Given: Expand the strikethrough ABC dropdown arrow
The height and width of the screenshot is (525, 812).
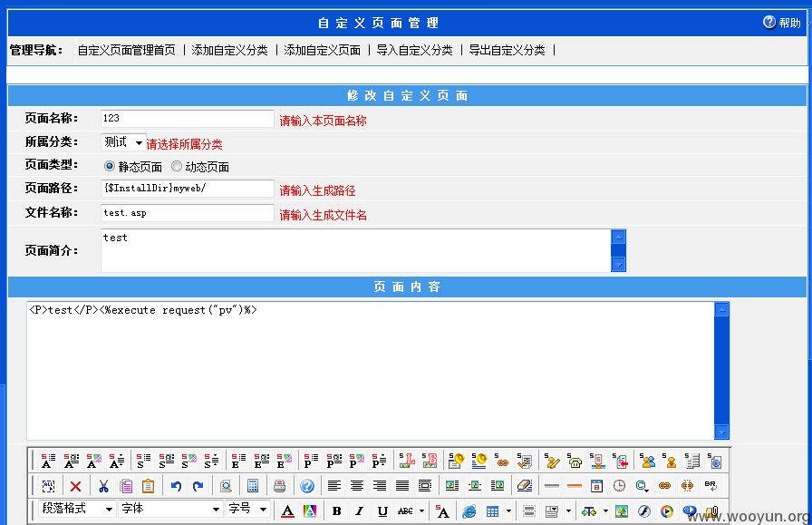Looking at the screenshot, I should (421, 511).
